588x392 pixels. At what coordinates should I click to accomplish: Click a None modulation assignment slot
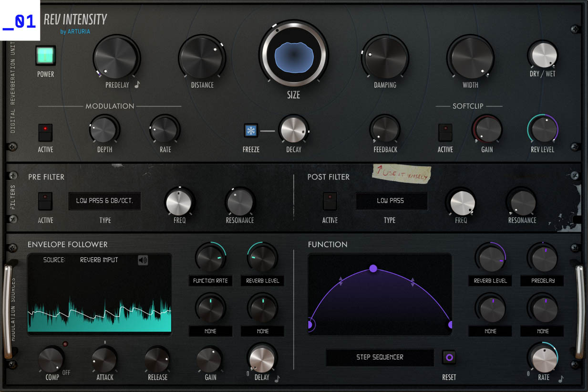(210, 331)
